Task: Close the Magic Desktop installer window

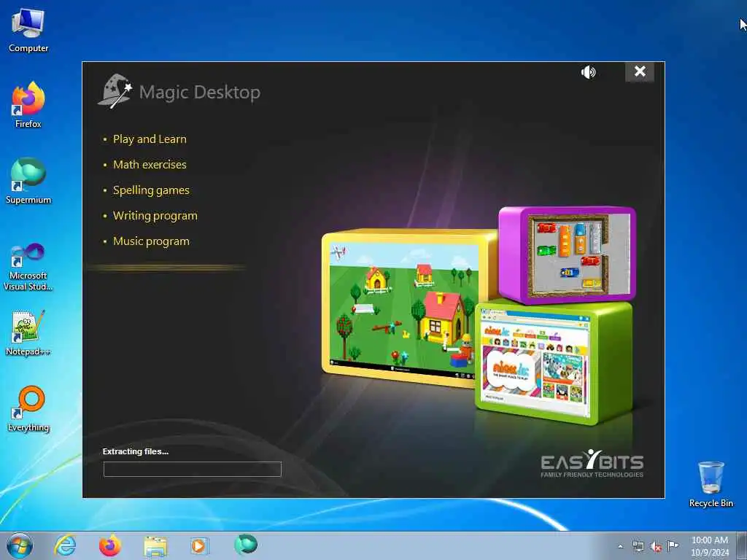Action: coord(640,71)
